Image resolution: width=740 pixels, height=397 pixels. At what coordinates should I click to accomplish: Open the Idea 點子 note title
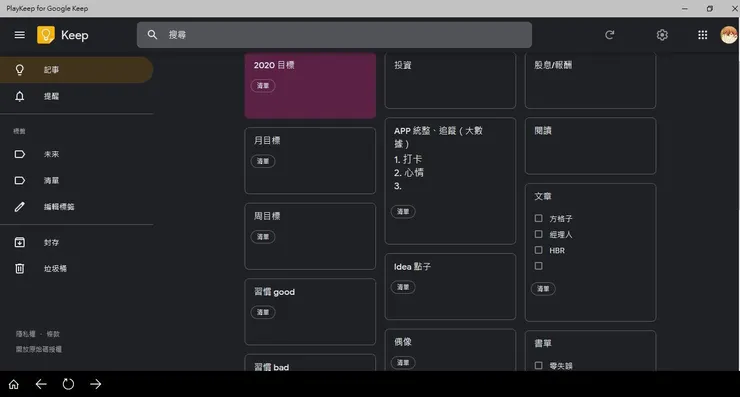point(412,267)
